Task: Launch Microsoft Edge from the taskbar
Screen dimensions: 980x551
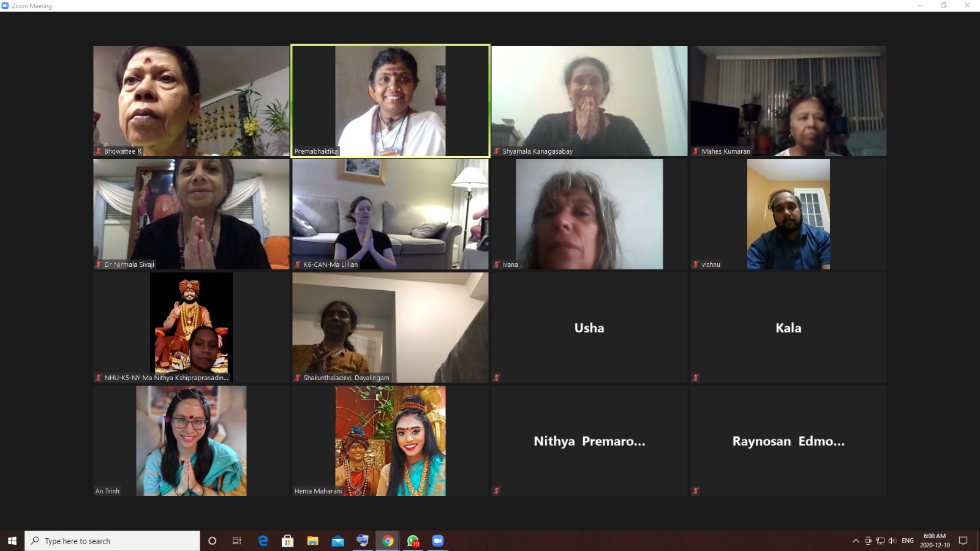Action: coord(263,541)
